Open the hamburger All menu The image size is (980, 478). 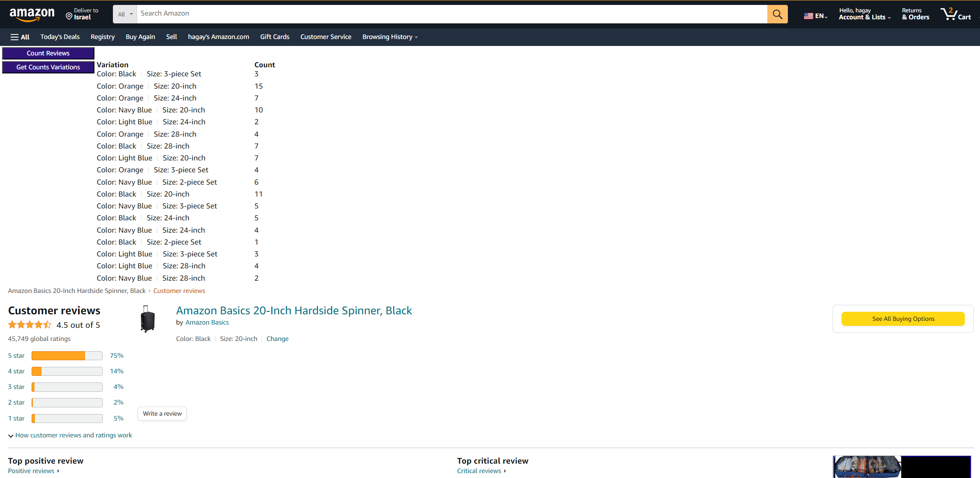[20, 37]
